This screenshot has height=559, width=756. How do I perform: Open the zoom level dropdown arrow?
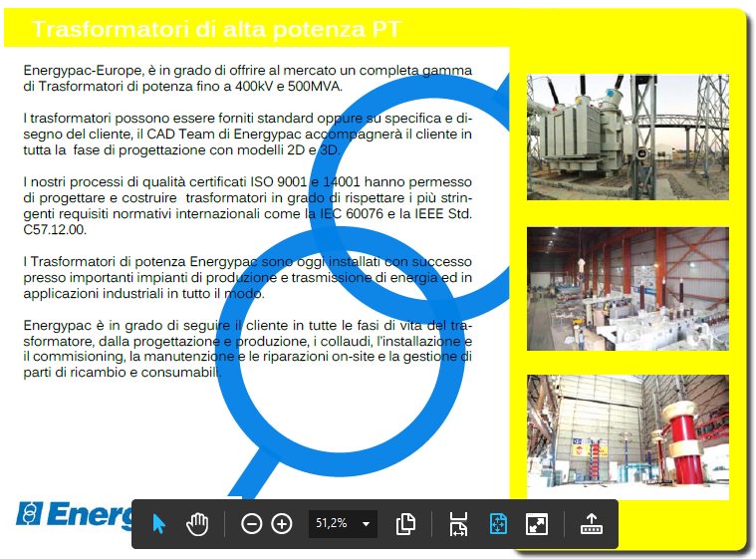pyautogui.click(x=366, y=524)
